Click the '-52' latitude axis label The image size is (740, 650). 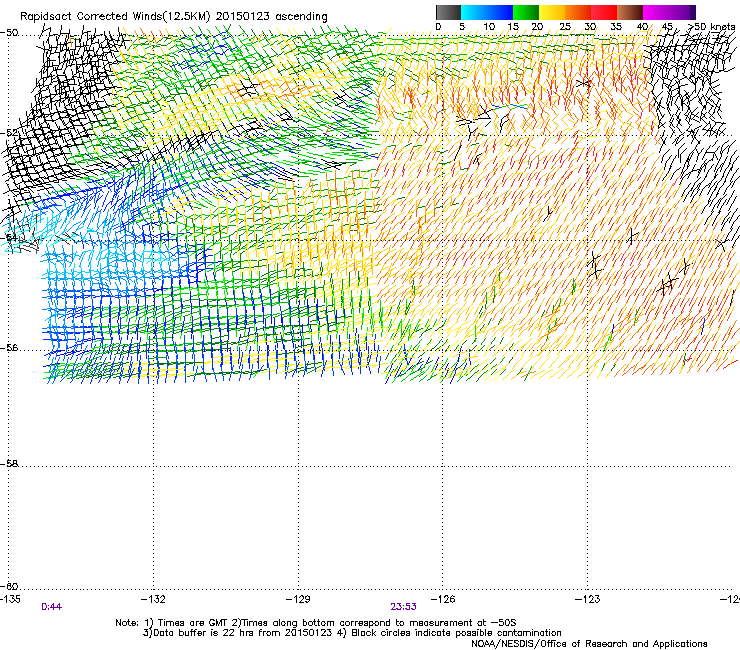[x=9, y=133]
